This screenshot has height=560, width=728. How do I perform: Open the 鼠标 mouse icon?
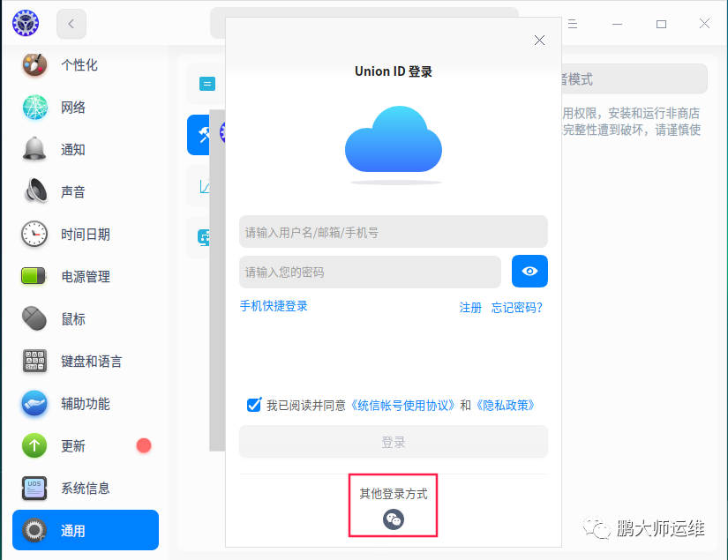(x=34, y=318)
